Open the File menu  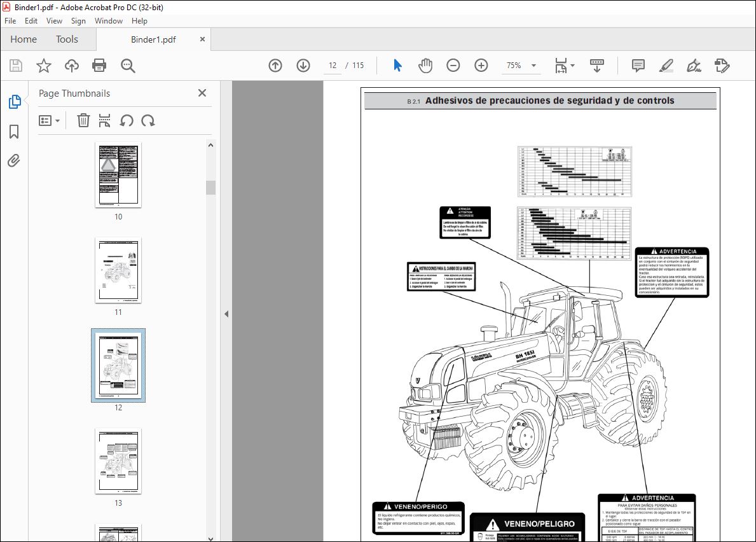(10, 21)
